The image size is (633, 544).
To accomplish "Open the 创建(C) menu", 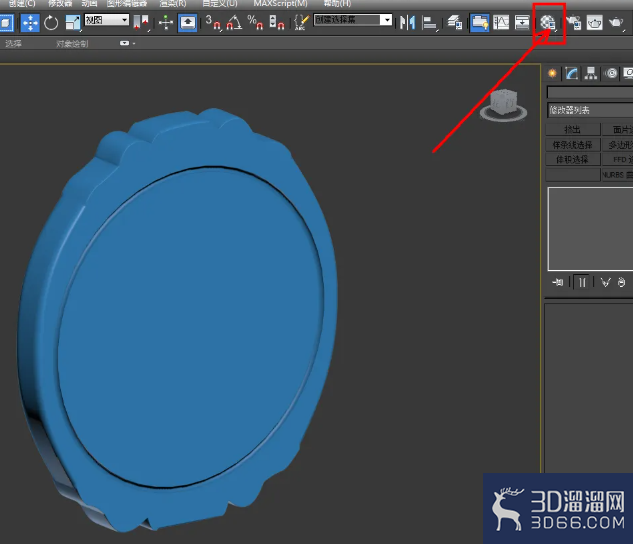I will click(22, 4).
